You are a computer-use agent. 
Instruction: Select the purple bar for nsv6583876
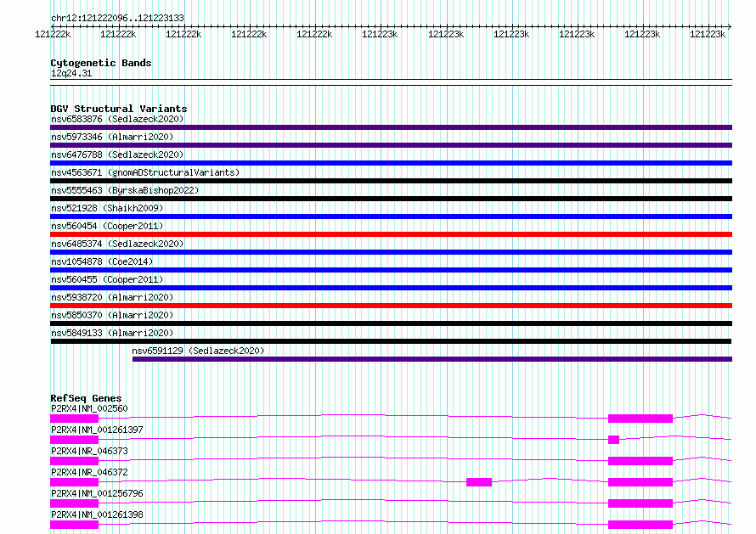391,127
